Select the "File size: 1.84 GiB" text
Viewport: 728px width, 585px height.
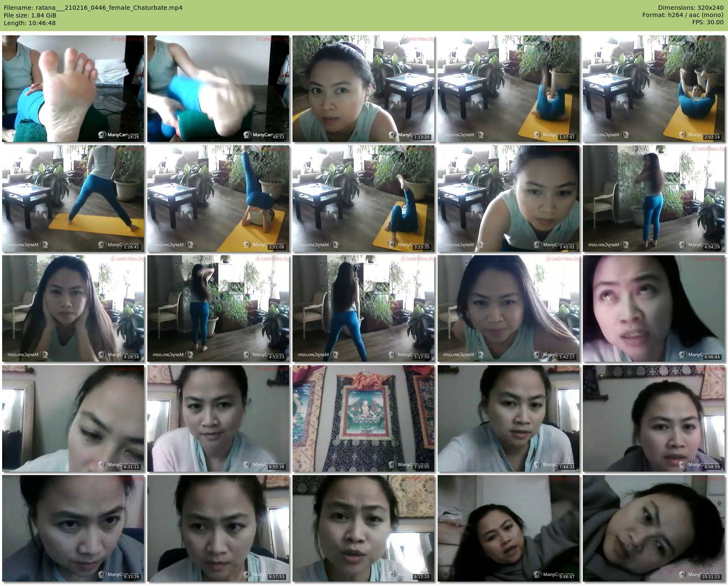click(30, 15)
